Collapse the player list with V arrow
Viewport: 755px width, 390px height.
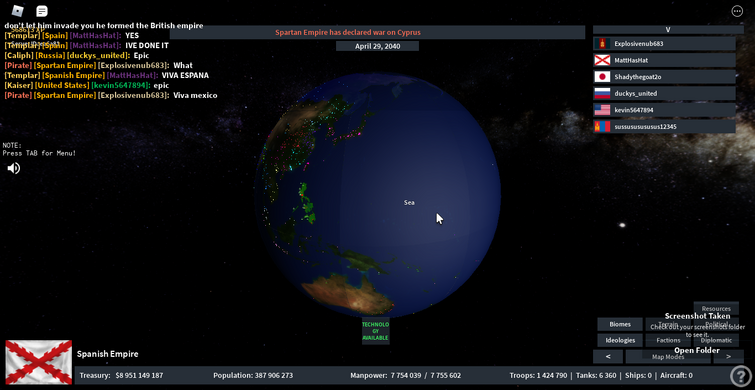[x=668, y=29]
